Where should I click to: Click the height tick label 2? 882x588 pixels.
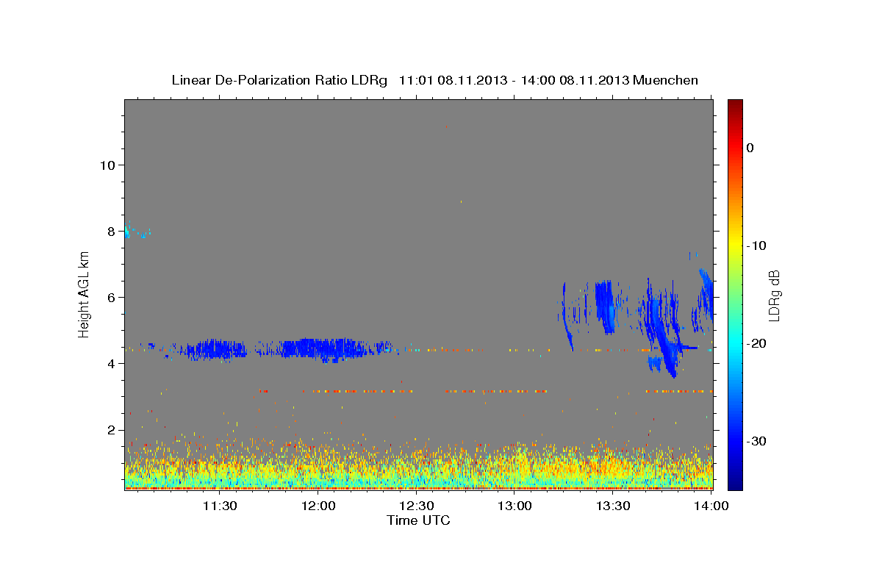click(x=110, y=429)
